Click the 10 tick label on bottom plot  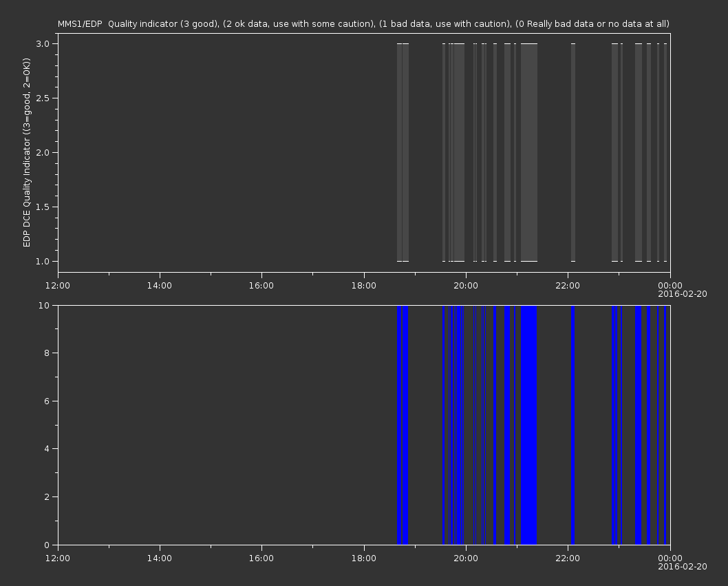[x=44, y=305]
